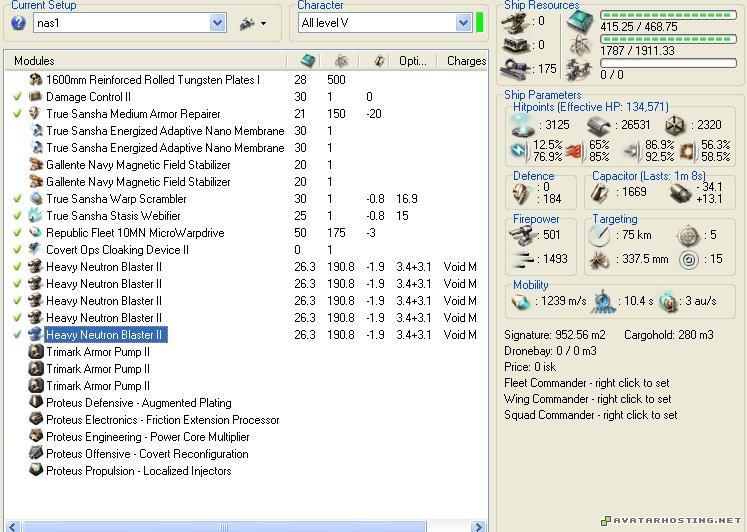Click the turret firepower icon

(x=521, y=234)
